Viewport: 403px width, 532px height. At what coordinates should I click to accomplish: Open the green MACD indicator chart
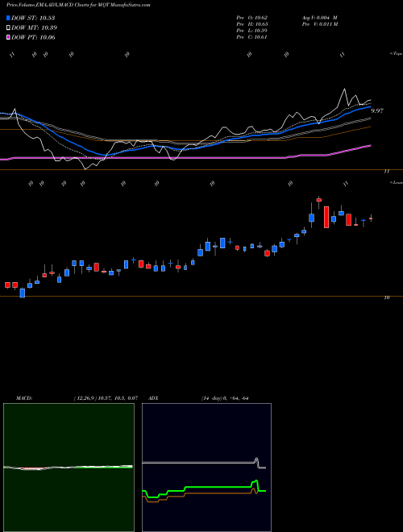click(69, 468)
